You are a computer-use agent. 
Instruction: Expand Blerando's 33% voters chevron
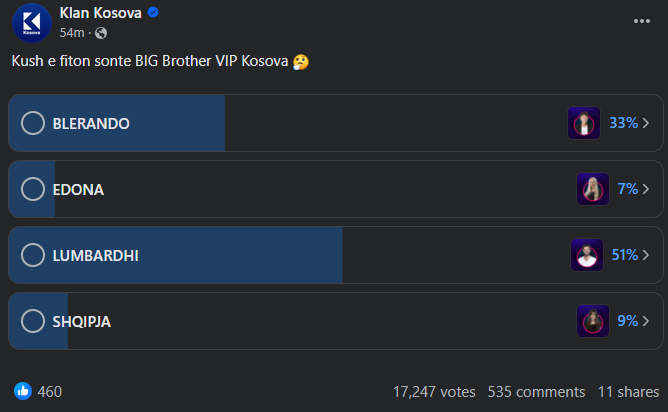tap(647, 123)
